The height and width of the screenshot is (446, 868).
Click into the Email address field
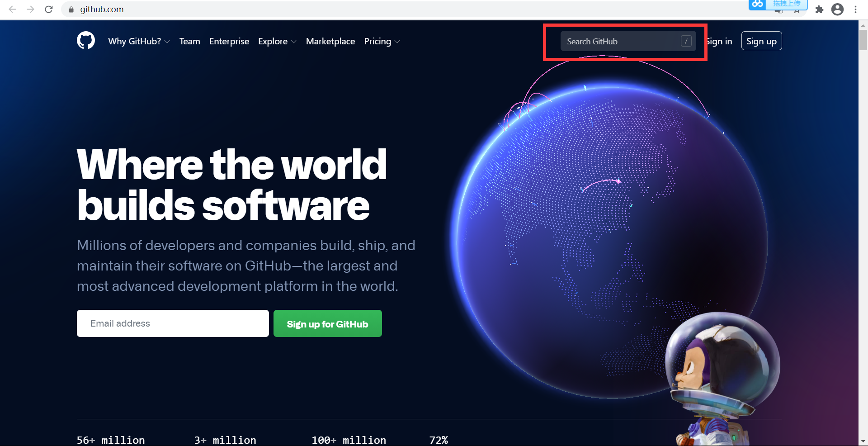[x=173, y=323]
